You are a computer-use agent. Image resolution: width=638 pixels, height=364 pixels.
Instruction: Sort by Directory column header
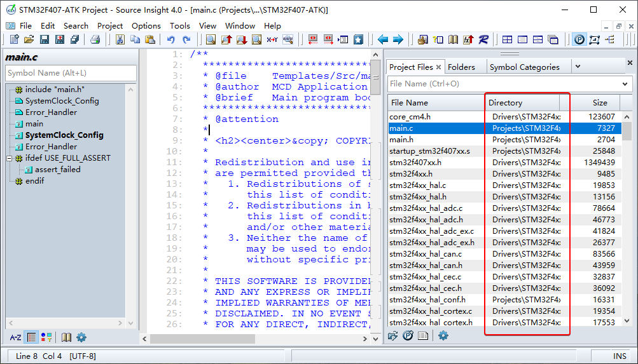point(523,103)
